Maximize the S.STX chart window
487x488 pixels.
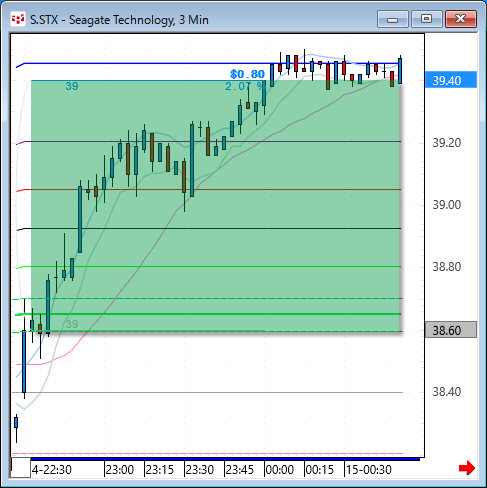[426, 19]
